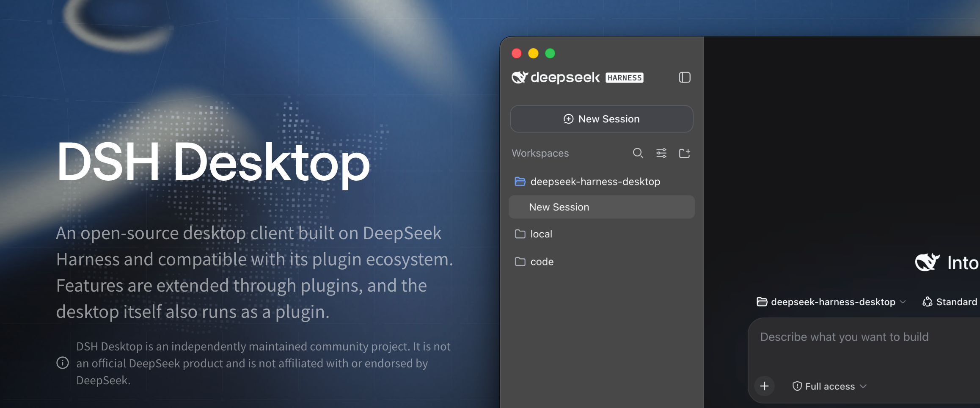This screenshot has width=980, height=408.
Task: Maximize the window with the green button
Action: coord(550,53)
